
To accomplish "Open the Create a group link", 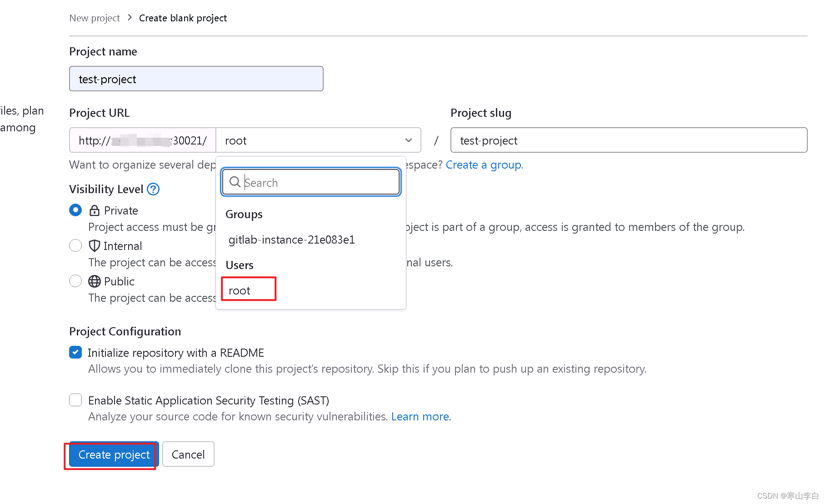I will click(x=485, y=165).
